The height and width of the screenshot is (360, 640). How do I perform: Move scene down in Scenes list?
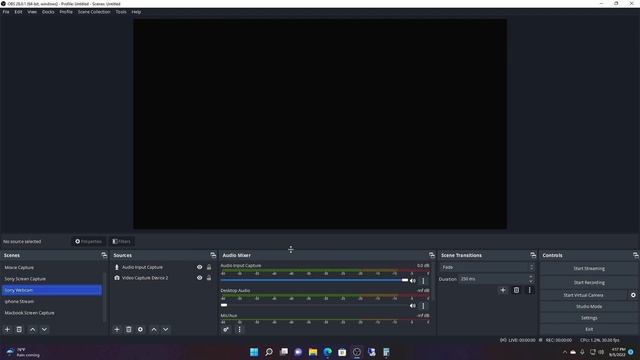click(x=44, y=329)
